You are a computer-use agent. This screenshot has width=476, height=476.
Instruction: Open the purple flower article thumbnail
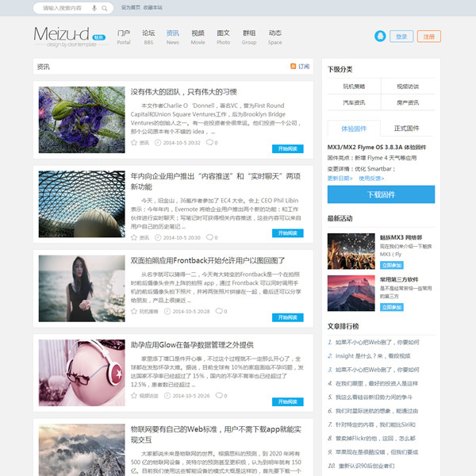coord(82,120)
